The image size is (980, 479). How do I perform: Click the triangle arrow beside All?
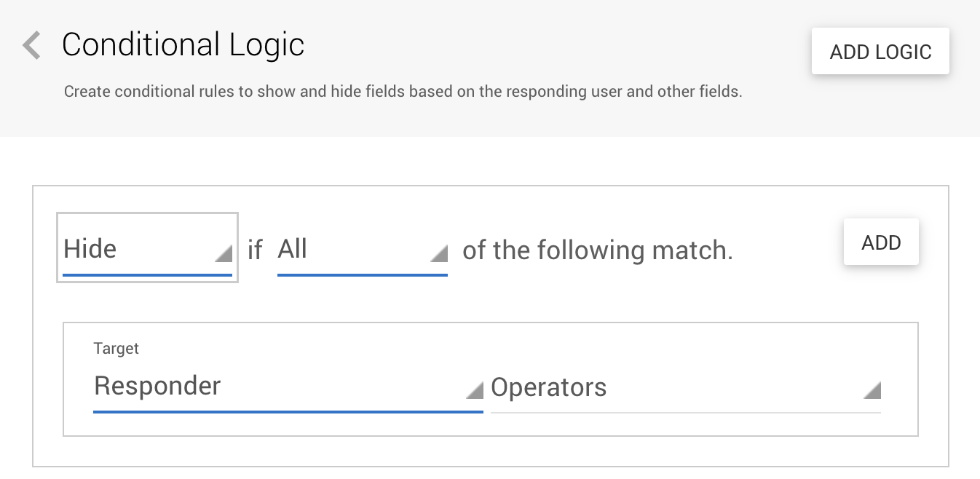[x=438, y=253]
